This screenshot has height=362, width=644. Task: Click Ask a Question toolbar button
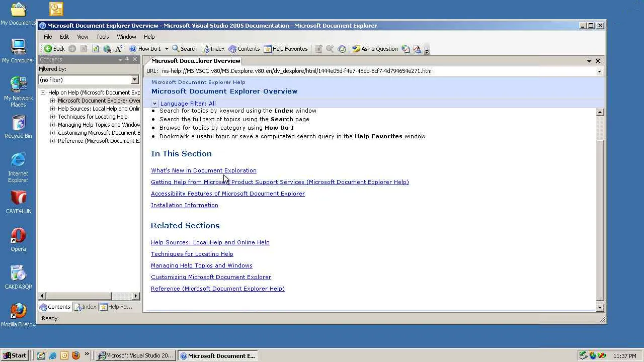375,49
